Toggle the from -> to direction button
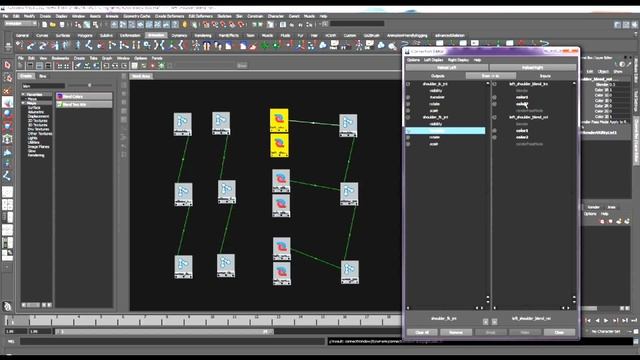Image resolution: width=640 pixels, height=360 pixels. point(491,76)
